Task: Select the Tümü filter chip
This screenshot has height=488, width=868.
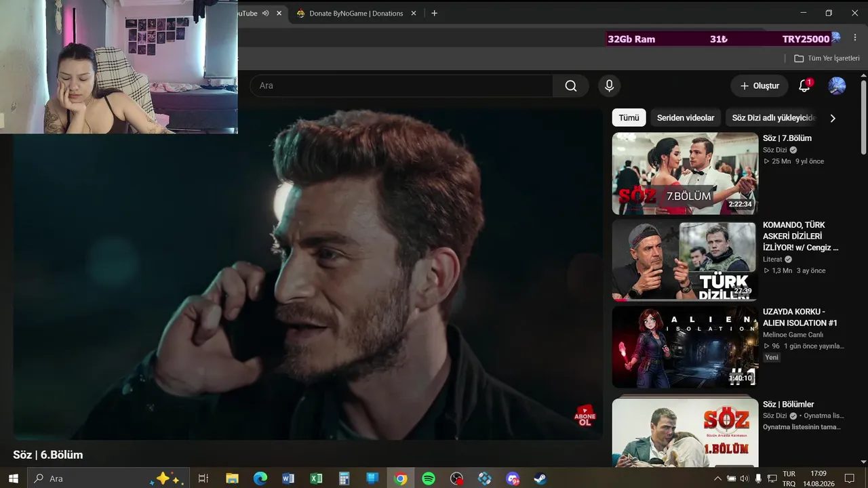Action: click(x=629, y=118)
